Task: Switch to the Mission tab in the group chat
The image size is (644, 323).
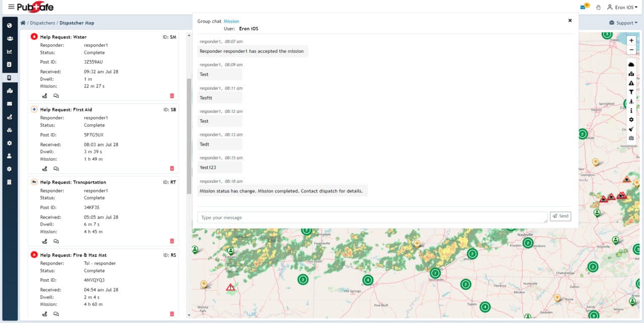Action: (231, 21)
